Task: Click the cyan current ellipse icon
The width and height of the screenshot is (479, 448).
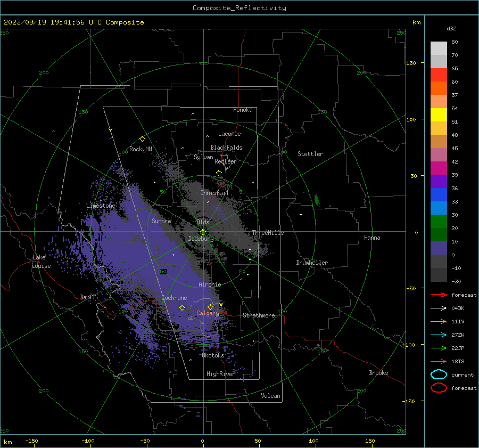Action: click(x=439, y=374)
